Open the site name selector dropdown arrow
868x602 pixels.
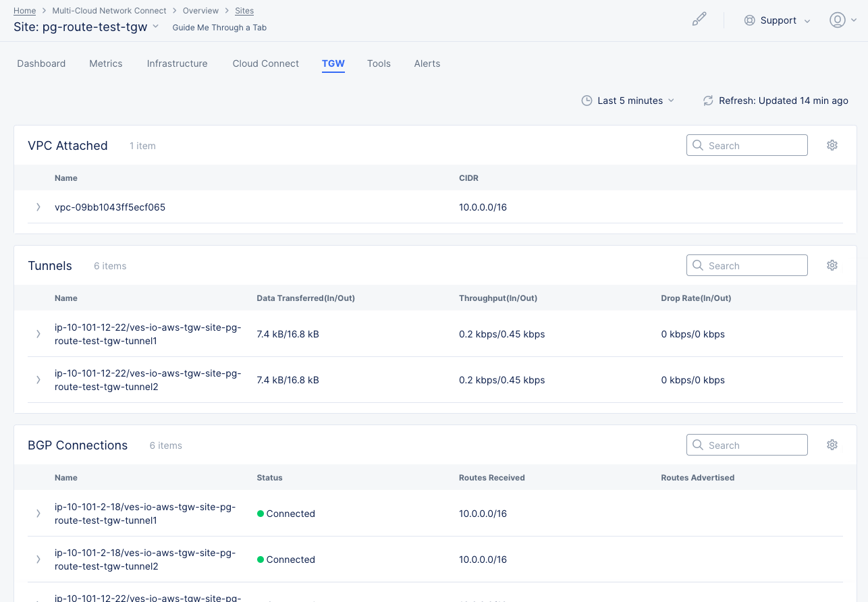(x=155, y=26)
